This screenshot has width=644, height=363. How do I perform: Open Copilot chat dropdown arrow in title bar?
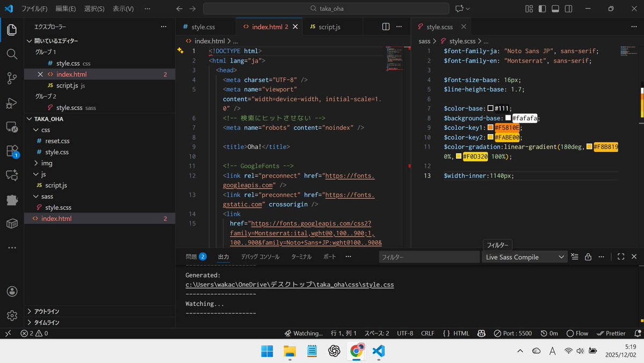[x=468, y=9]
